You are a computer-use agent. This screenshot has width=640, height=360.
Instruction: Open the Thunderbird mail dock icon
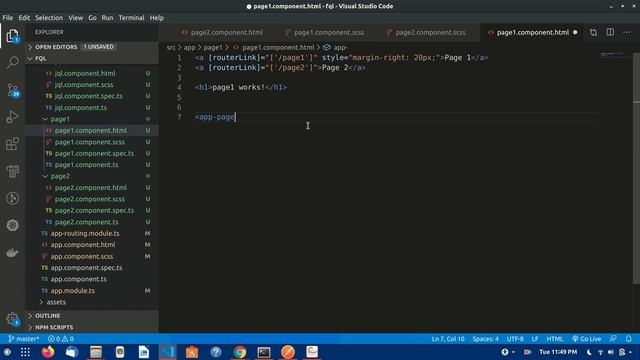point(72,352)
